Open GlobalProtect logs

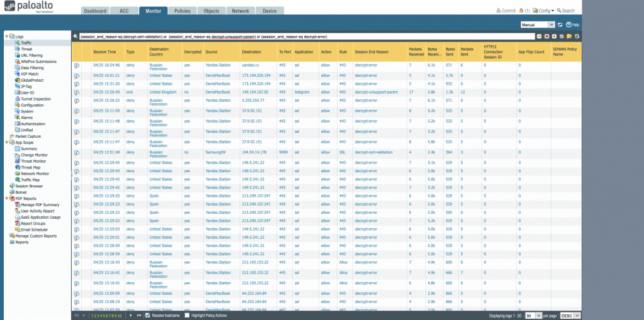tap(32, 80)
